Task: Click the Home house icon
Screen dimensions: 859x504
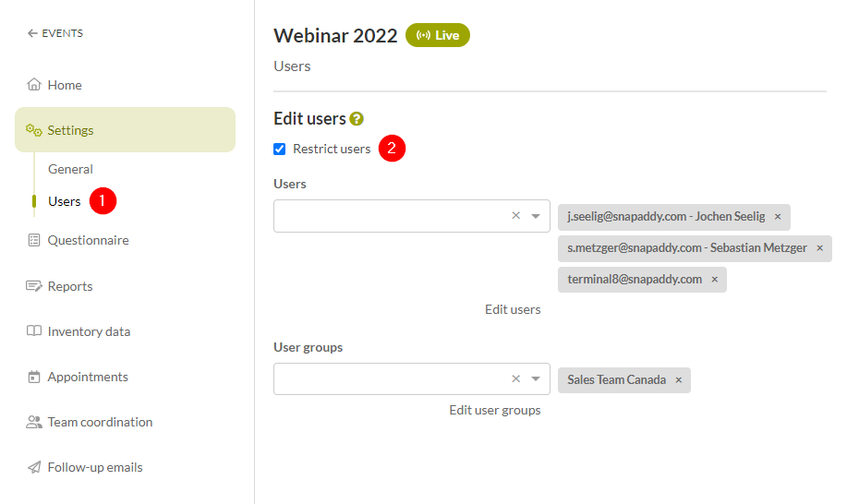Action: tap(34, 84)
